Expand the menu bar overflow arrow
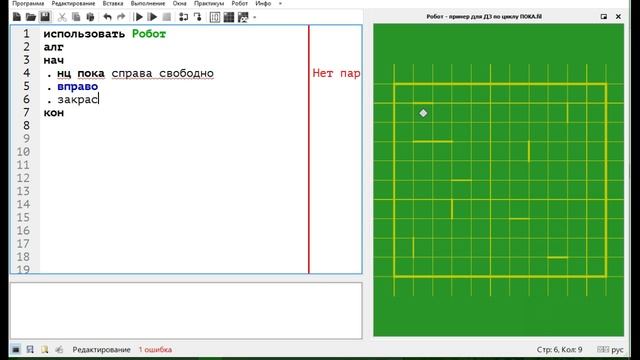 280,3
